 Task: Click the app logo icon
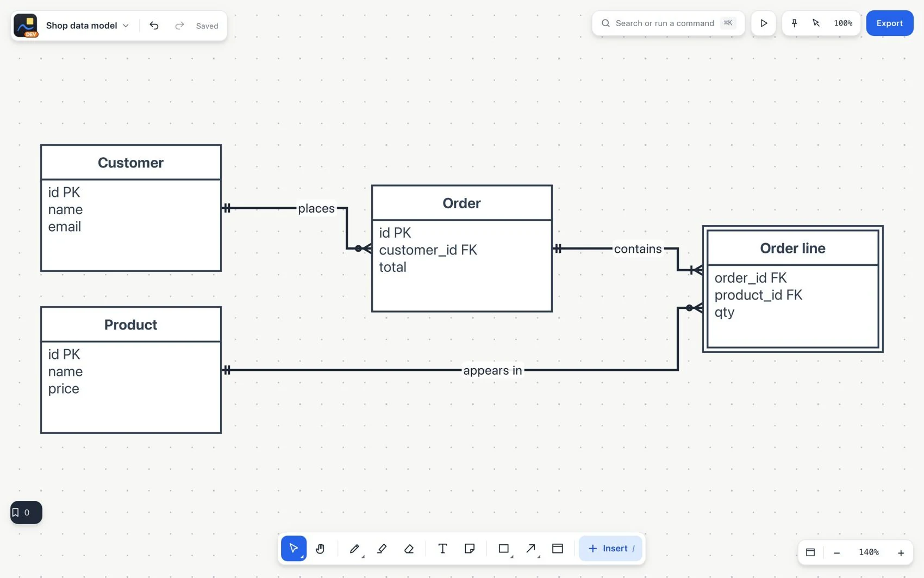26,26
